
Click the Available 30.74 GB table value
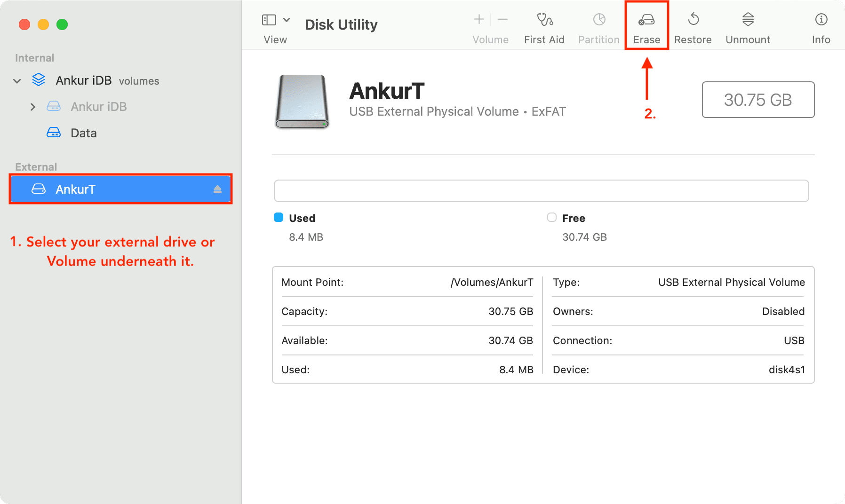tap(510, 340)
